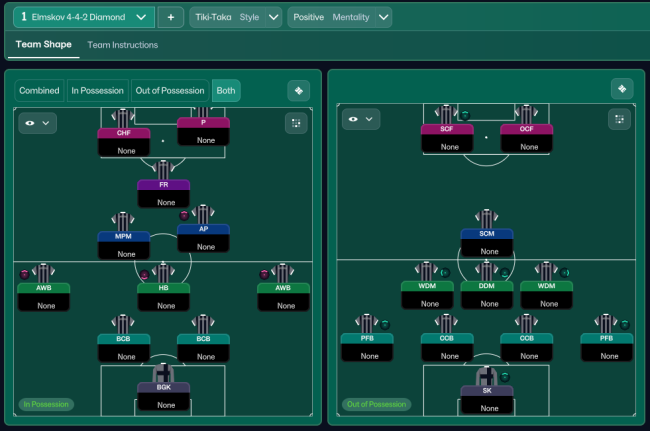Click diamond icon above the in-possession pitch

tap(299, 90)
